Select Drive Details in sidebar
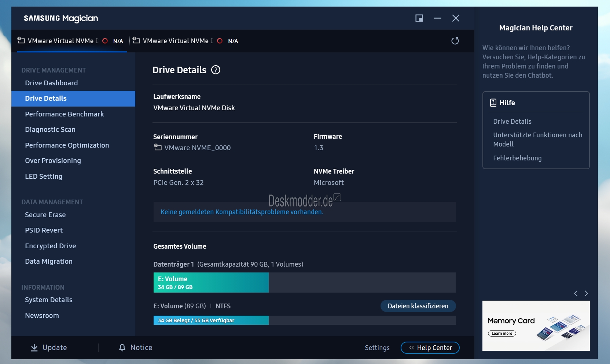Screen dimensions: 610x364 point(73,99)
